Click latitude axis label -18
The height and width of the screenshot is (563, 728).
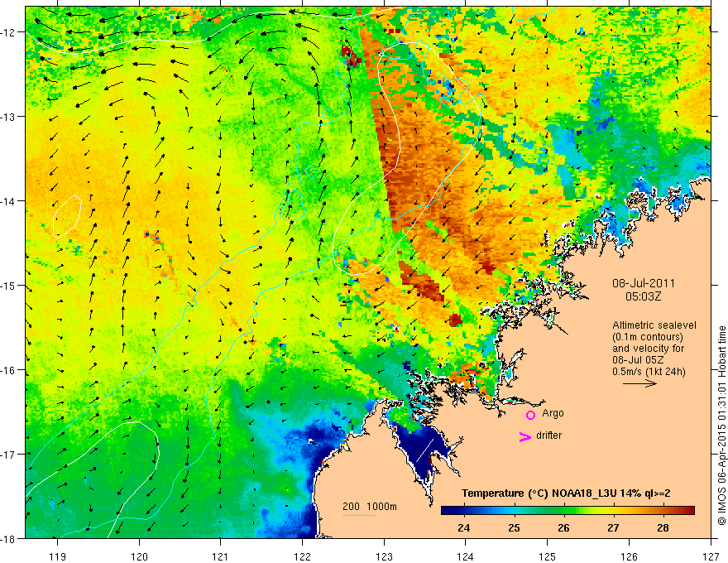tap(9, 539)
